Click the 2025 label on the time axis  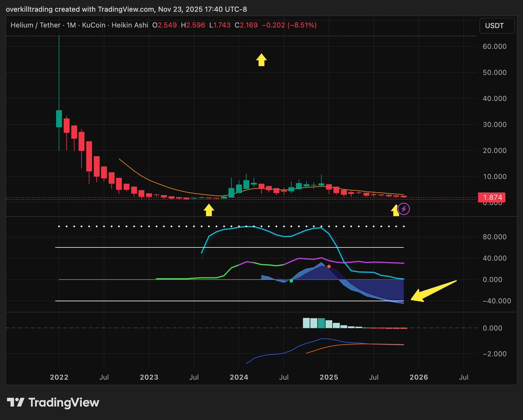(x=329, y=377)
